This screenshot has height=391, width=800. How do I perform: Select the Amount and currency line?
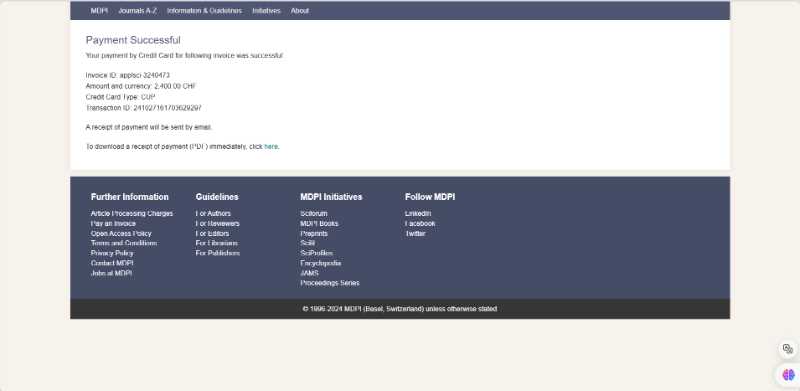[x=140, y=86]
